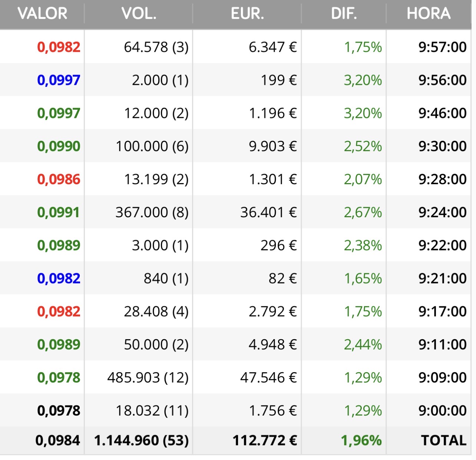Image resolution: width=476 pixels, height=460 pixels.
Task: Sort by the VALOR column header
Action: (42, 14)
